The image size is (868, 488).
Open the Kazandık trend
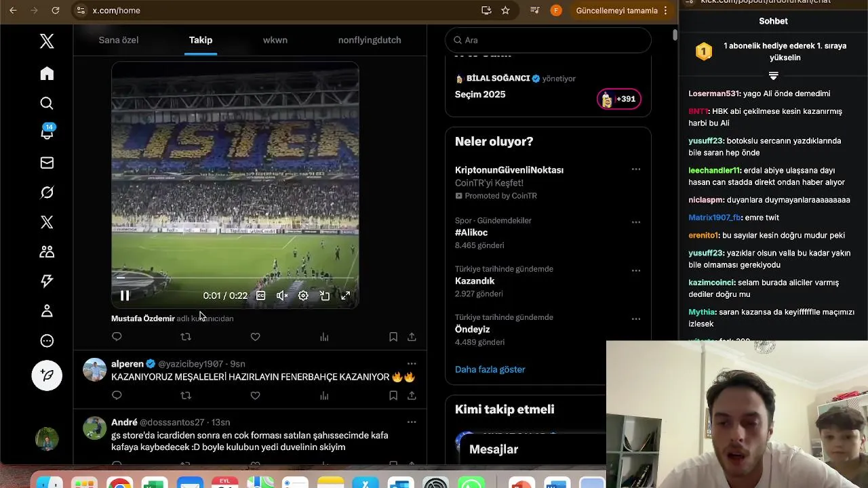coord(475,281)
